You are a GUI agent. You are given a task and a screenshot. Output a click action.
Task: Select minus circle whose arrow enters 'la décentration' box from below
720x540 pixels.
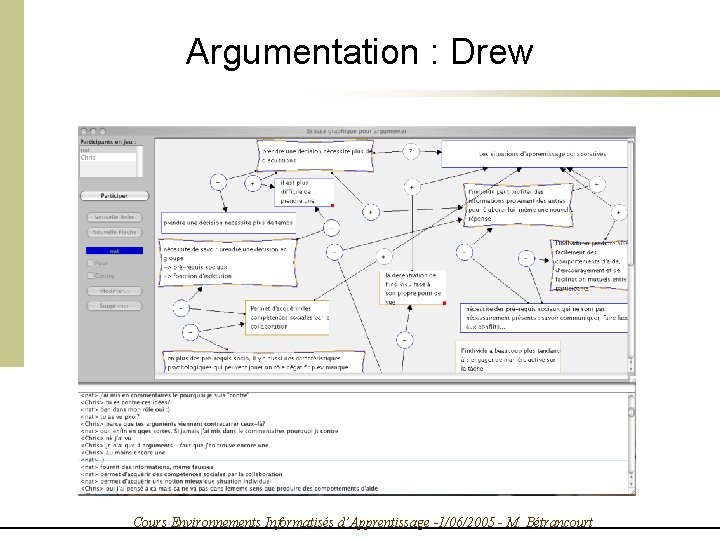[x=404, y=340]
